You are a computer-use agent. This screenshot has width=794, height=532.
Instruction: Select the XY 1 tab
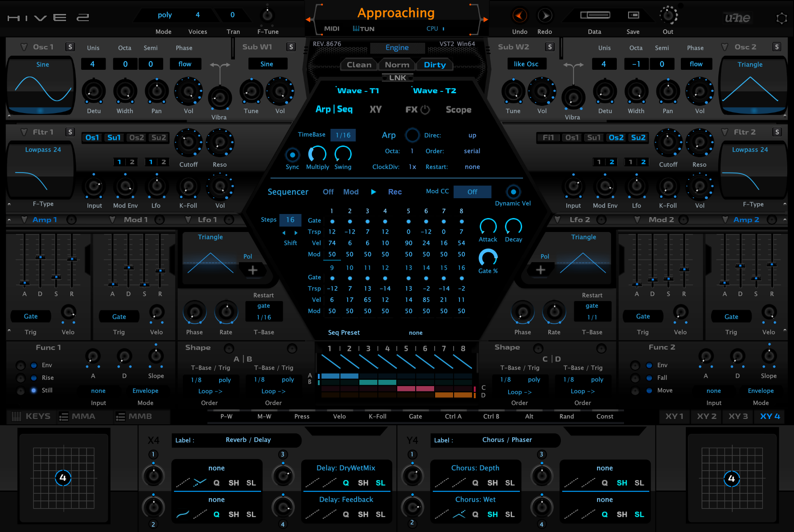tap(675, 416)
